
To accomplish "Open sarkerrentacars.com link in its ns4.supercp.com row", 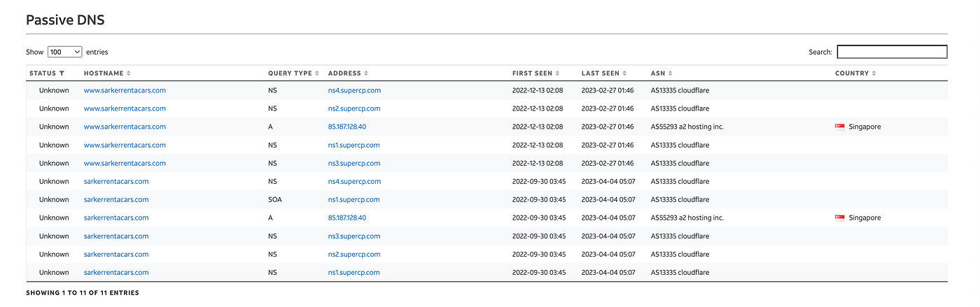I will [116, 181].
